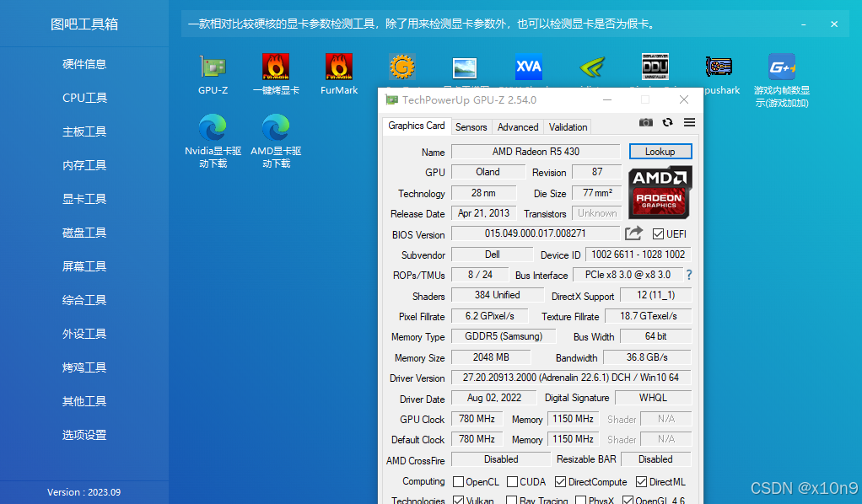The image size is (862, 504).
Task: Open AMD显卡驱动下载 Edge shortcut
Action: (x=276, y=127)
